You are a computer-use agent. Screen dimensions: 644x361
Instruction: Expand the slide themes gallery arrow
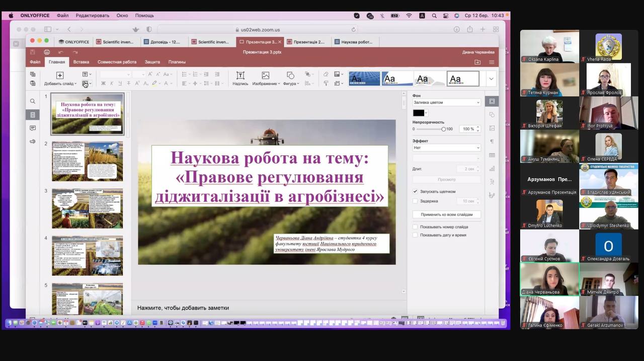click(491, 79)
